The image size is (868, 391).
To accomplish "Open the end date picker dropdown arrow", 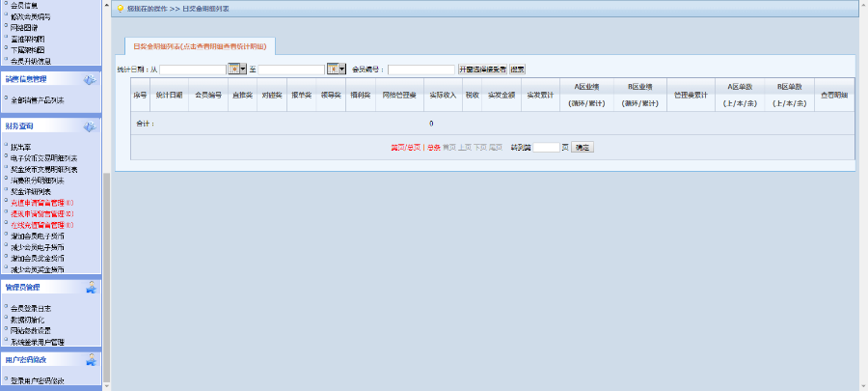I will (x=342, y=70).
